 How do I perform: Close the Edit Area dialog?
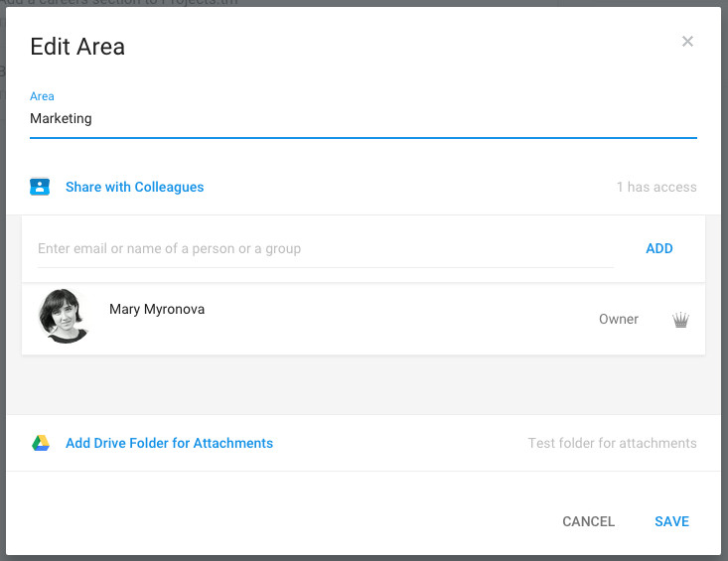(x=687, y=42)
